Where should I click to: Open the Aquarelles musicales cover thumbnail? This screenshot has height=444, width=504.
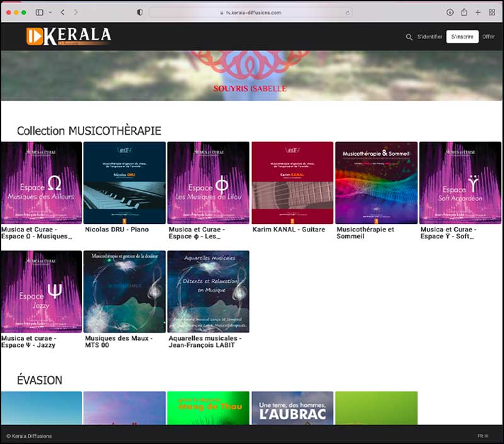(209, 291)
